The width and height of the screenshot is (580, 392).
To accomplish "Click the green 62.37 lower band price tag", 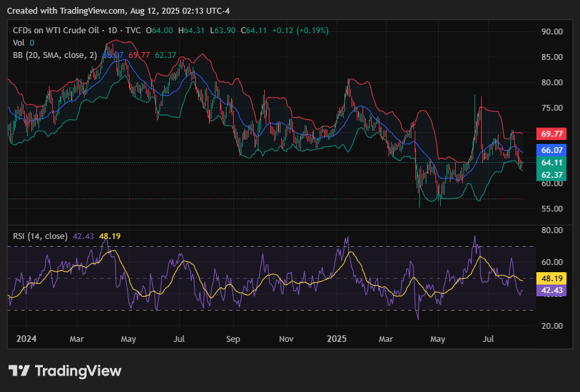I will pyautogui.click(x=551, y=175).
